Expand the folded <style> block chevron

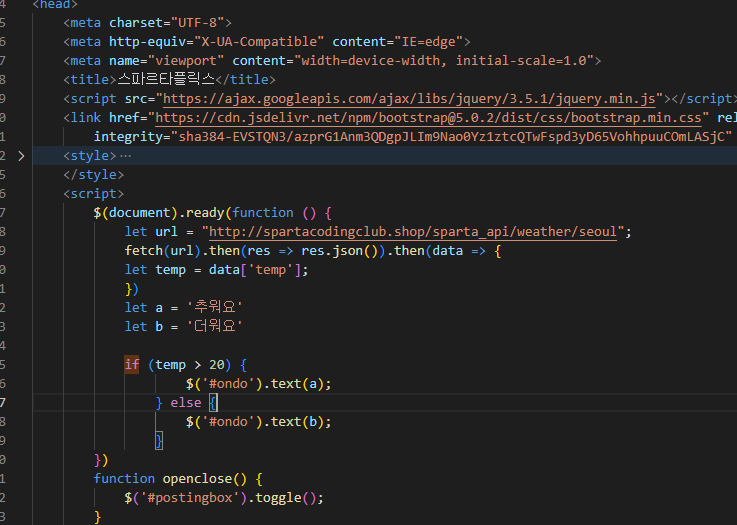(x=21, y=156)
